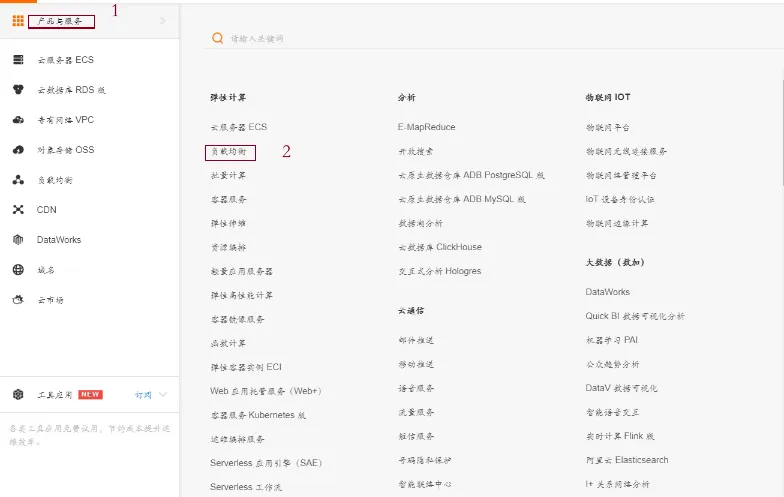Viewport: 784px width, 497px height.
Task: Select 物联网络管理平台
Action: pyautogui.click(x=621, y=175)
